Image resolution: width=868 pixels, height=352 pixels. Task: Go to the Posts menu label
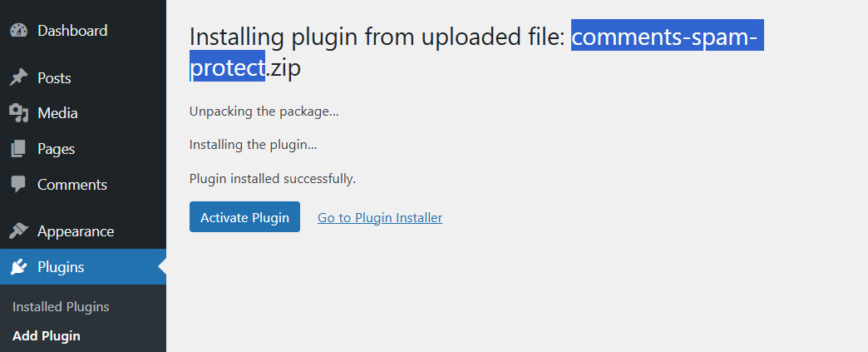coord(54,78)
